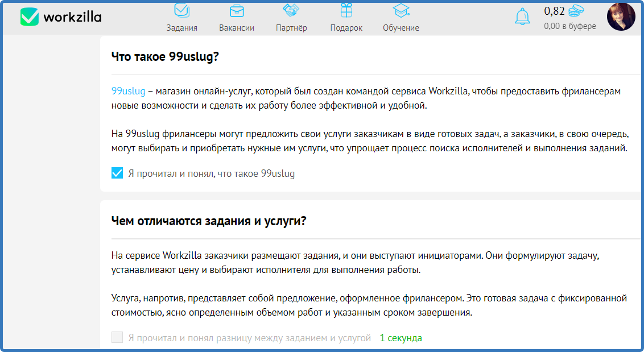
Task: Open the user profile avatar
Action: [x=621, y=17]
